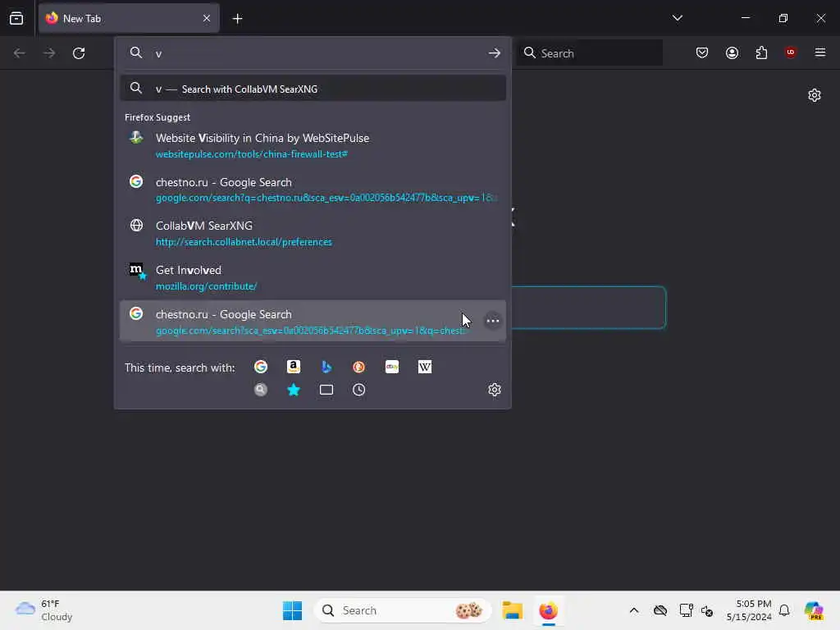Open the list all tabs dropdown
This screenshot has height=630, width=840.
click(x=677, y=18)
